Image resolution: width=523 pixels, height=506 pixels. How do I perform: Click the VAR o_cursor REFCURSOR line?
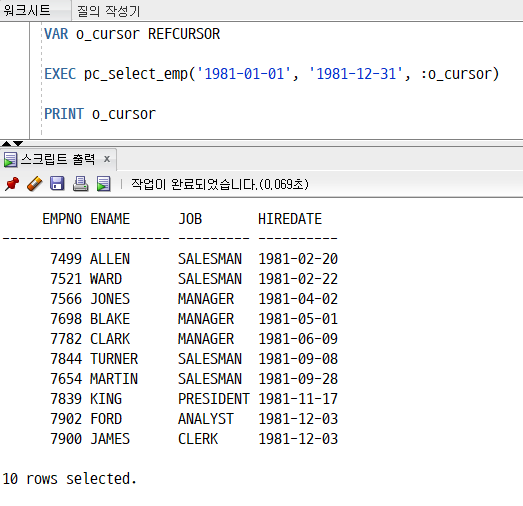click(132, 34)
